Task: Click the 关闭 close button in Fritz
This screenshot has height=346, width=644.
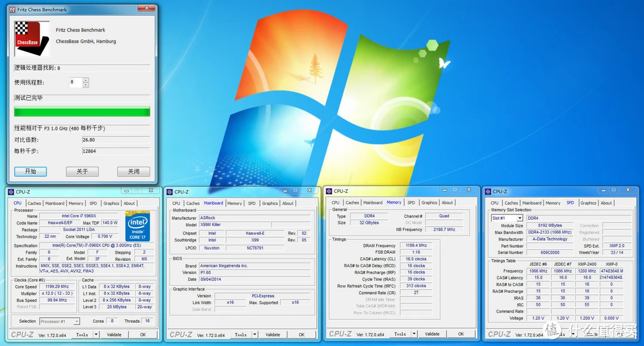Action: [134, 172]
